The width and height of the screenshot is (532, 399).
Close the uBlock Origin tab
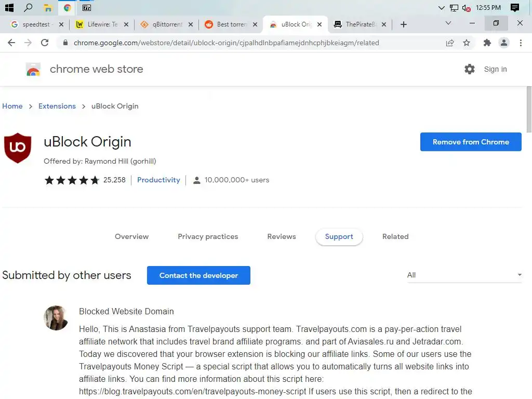320,24
